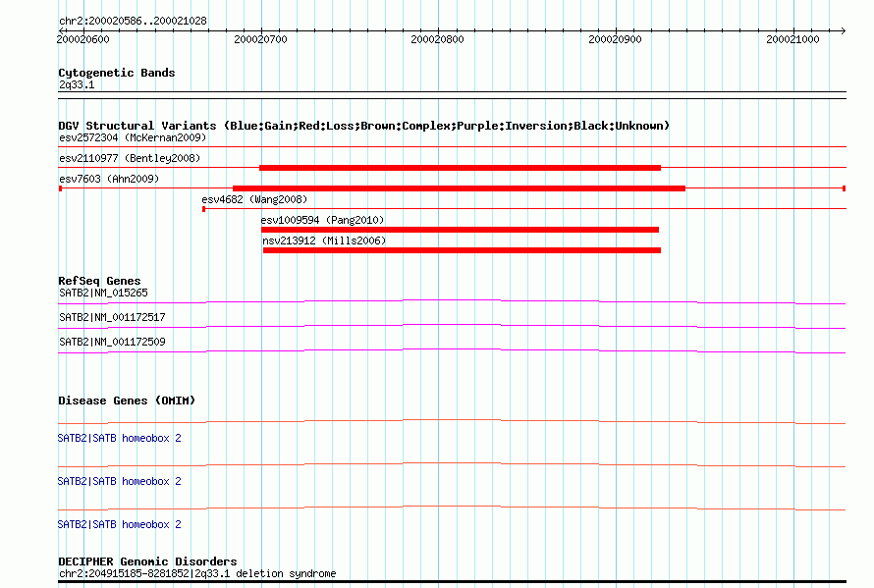Click the chr2:200020586..200021028 region label
Viewport: 874px width, 588px height.
[133, 21]
